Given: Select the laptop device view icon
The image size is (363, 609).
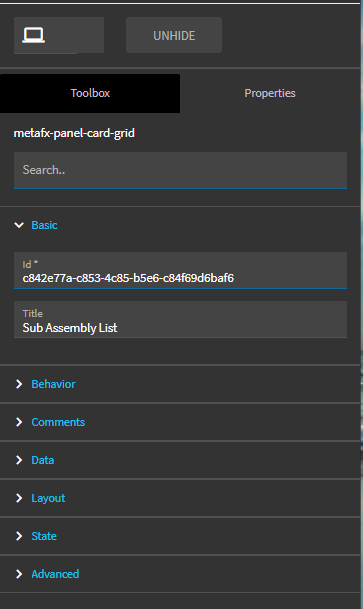Looking at the screenshot, I should 33,35.
